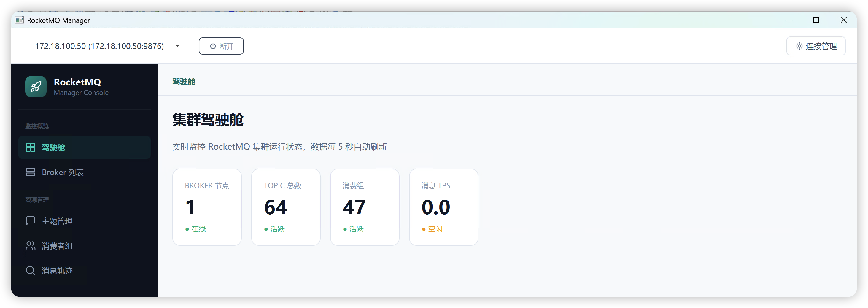
Task: Click the 实时监控 description text
Action: point(279,147)
